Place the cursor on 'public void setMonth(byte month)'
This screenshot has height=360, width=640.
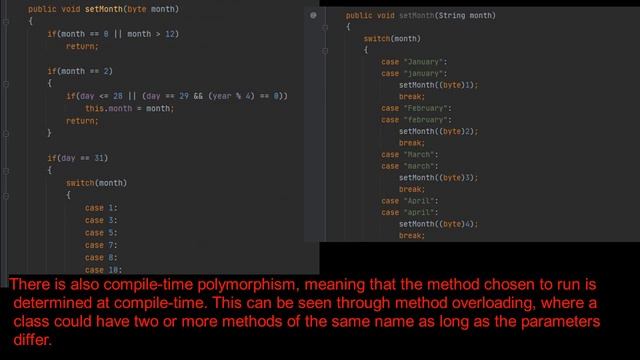[103, 9]
